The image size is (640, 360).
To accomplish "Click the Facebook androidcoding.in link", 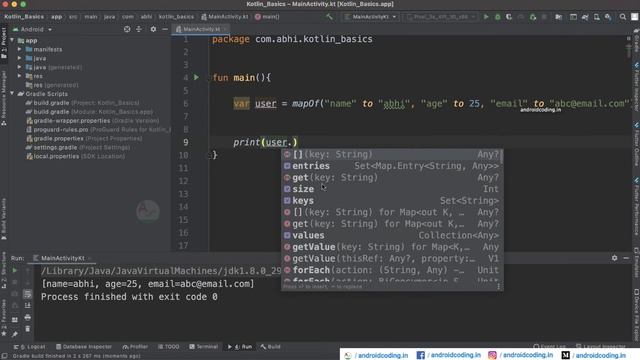I will [448, 355].
